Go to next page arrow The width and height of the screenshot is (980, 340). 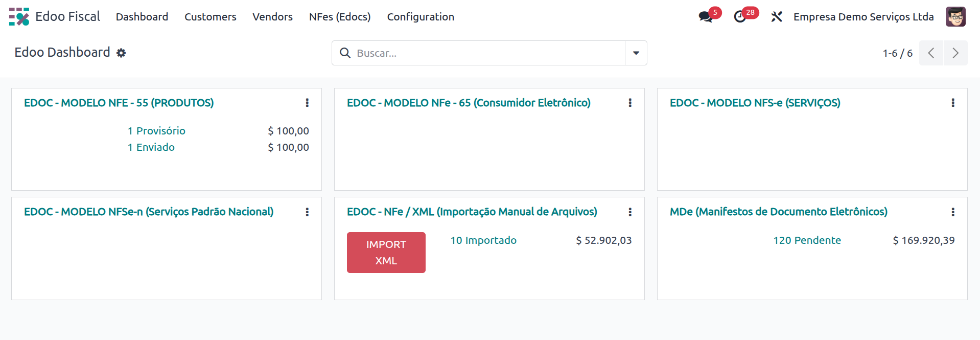point(955,53)
